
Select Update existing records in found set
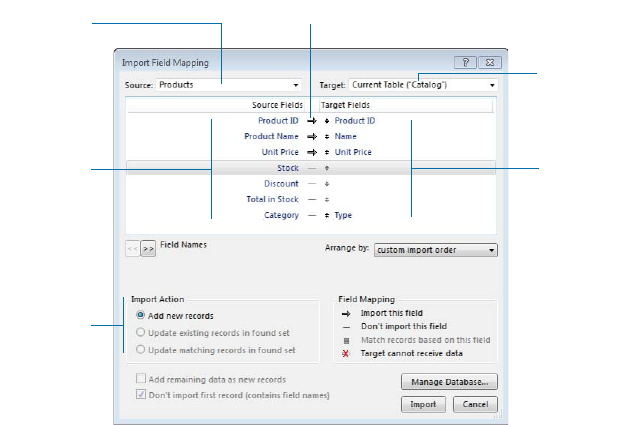click(x=141, y=333)
